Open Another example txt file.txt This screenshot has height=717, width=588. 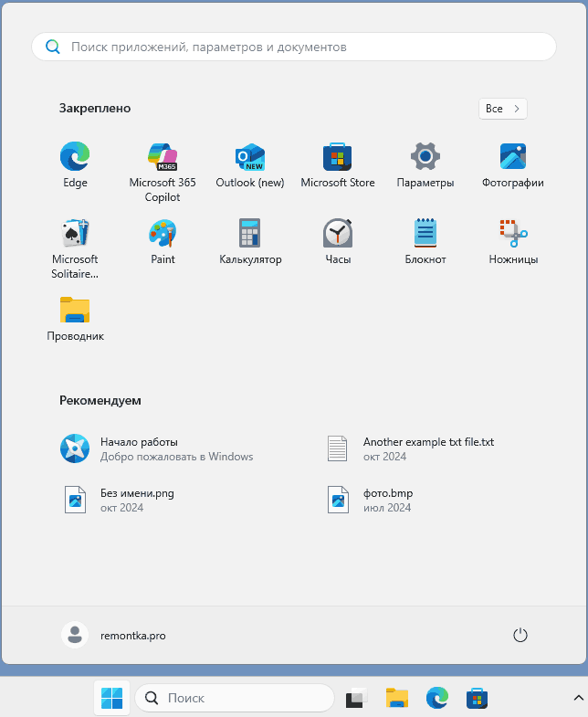pyautogui.click(x=411, y=448)
